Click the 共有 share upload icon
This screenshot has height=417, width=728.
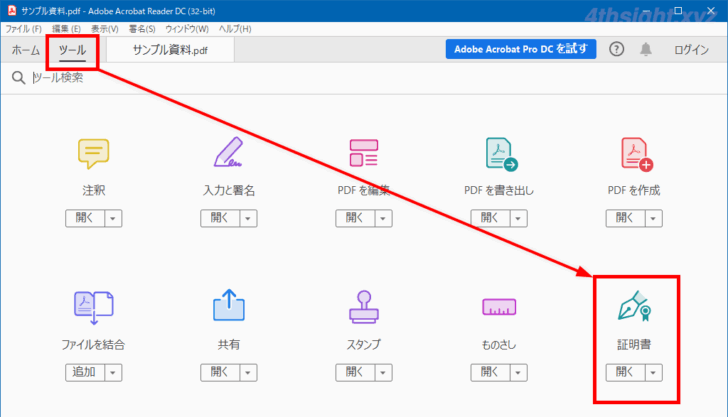tap(228, 305)
